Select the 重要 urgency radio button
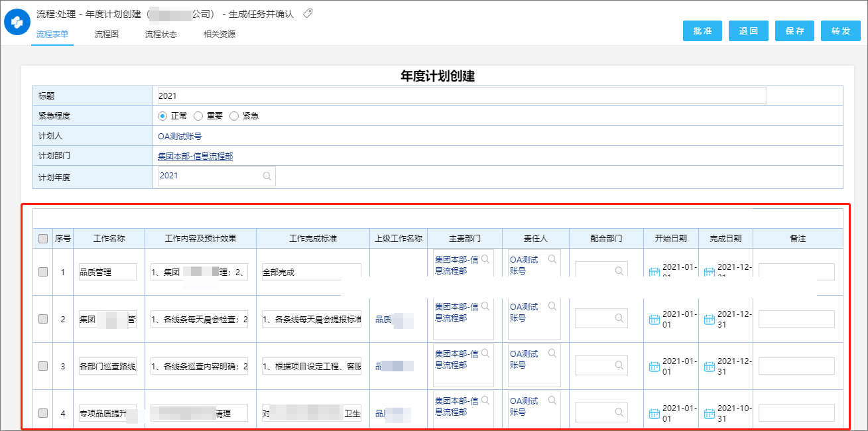 pyautogui.click(x=198, y=115)
